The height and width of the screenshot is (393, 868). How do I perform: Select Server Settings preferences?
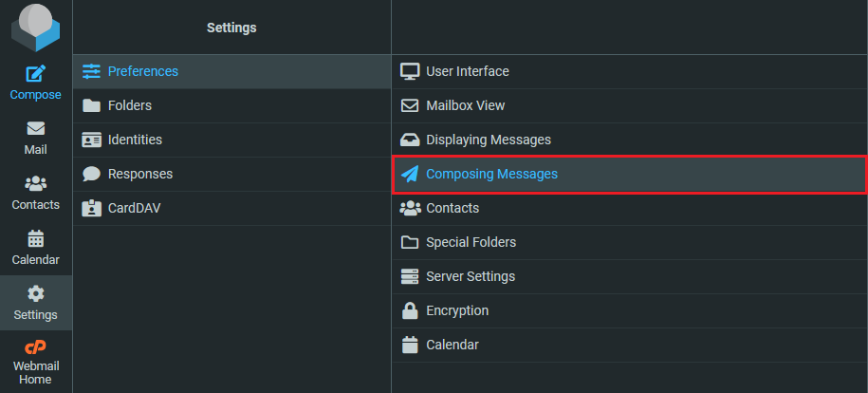470,276
